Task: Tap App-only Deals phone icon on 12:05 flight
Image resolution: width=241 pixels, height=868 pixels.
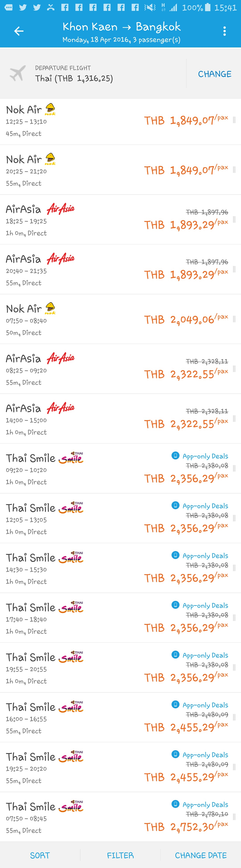Action: (175, 505)
